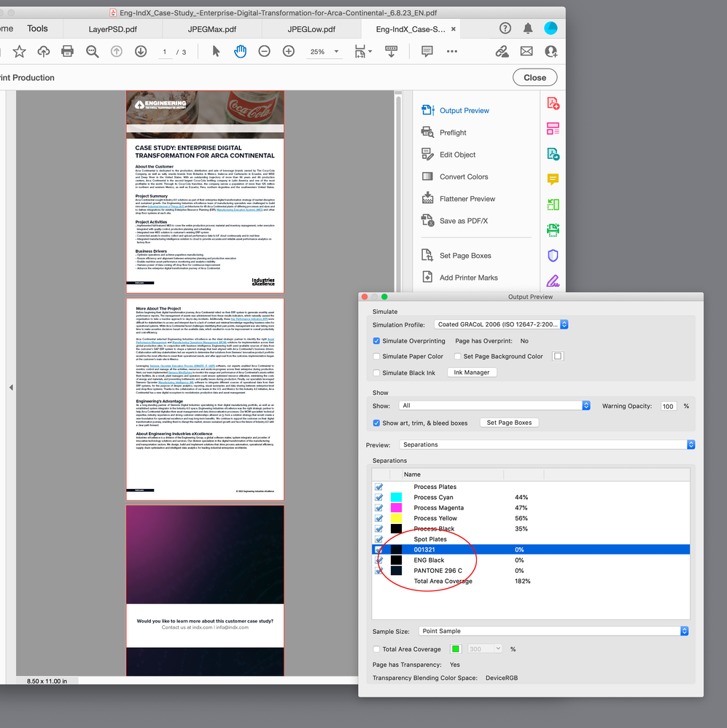Enable Simulate Paper Color checkbox

[x=376, y=356]
